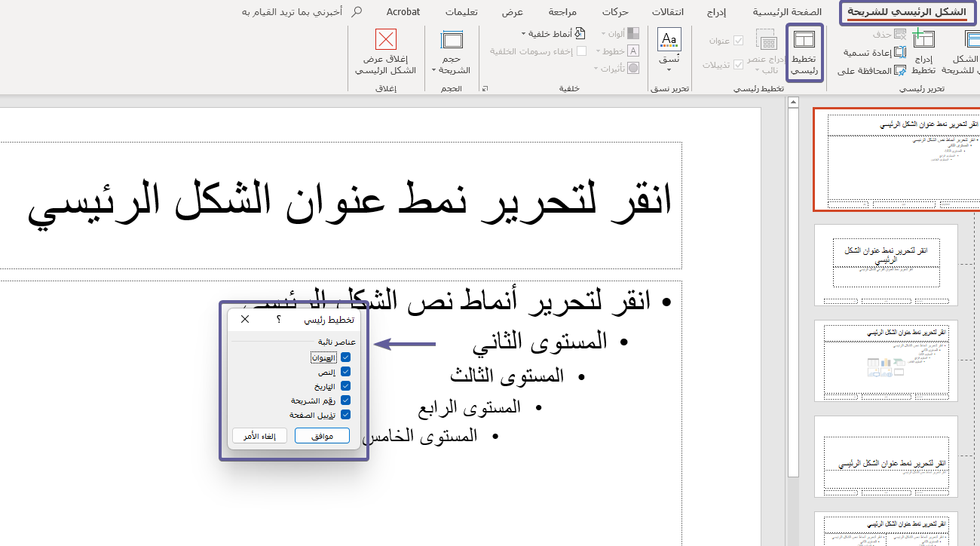Open the عرض (View) tab

point(513,12)
